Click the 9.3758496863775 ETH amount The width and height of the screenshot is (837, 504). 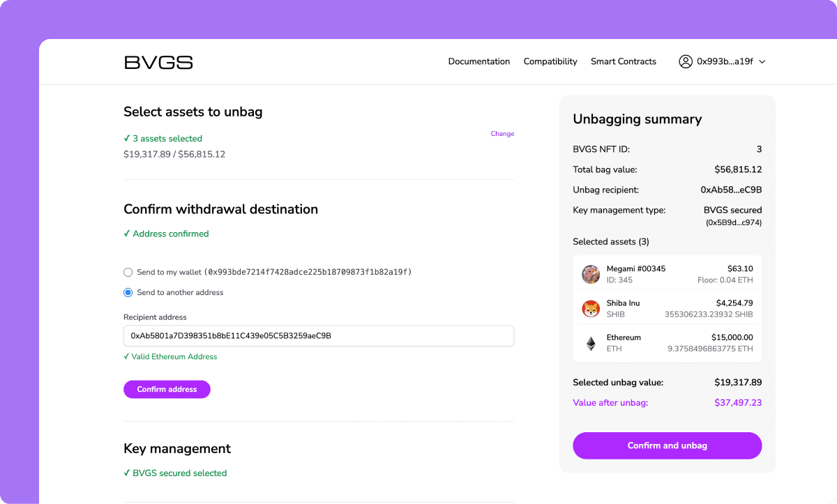pos(710,349)
